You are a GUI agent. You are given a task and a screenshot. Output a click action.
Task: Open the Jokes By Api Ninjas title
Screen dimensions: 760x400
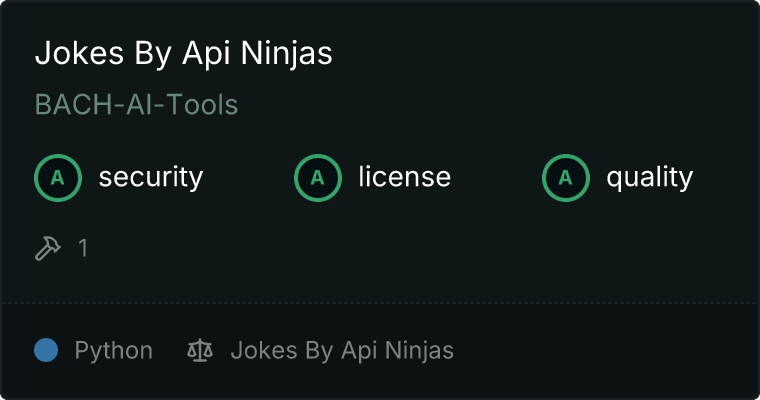coord(183,54)
